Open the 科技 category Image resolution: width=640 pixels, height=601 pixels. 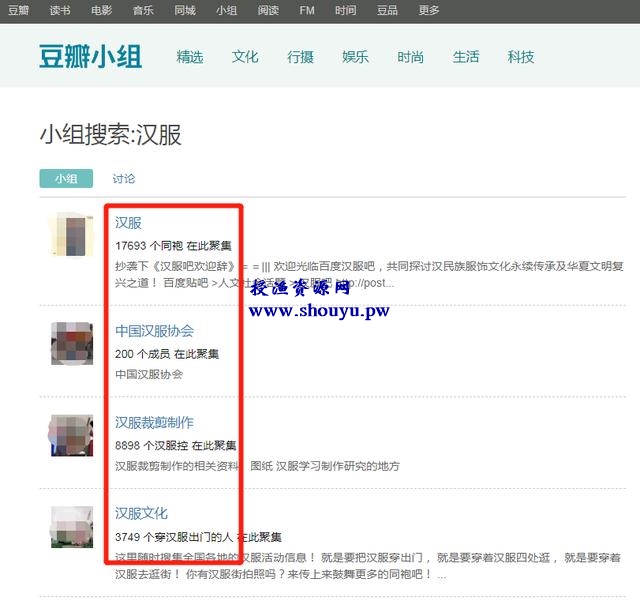pyautogui.click(x=521, y=57)
